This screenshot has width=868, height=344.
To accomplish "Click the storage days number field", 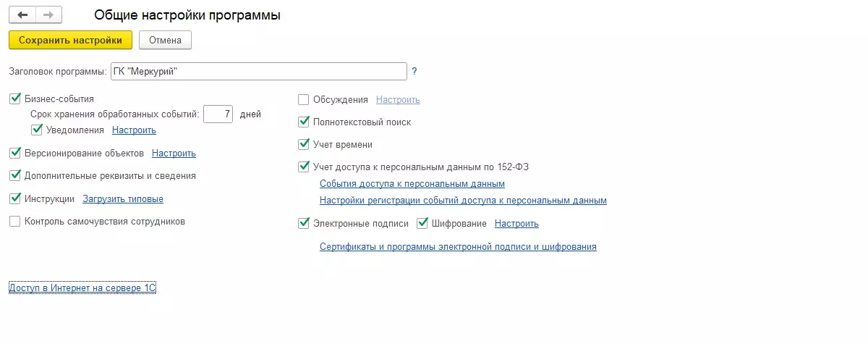I will [218, 114].
